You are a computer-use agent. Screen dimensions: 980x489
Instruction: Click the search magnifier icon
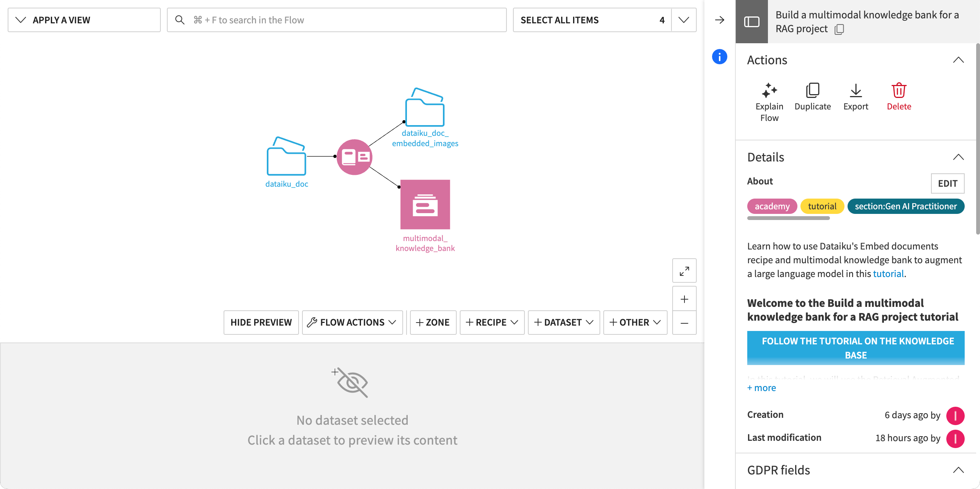click(x=180, y=20)
